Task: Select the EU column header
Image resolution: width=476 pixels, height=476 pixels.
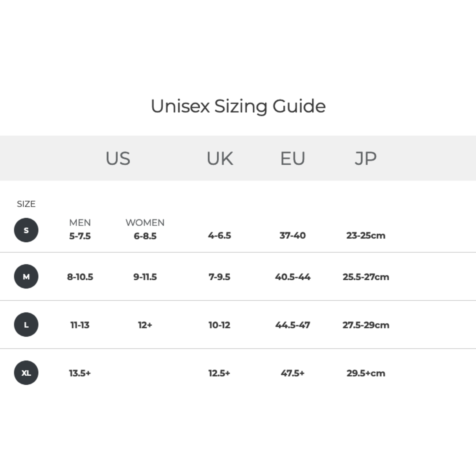Action: click(292, 158)
